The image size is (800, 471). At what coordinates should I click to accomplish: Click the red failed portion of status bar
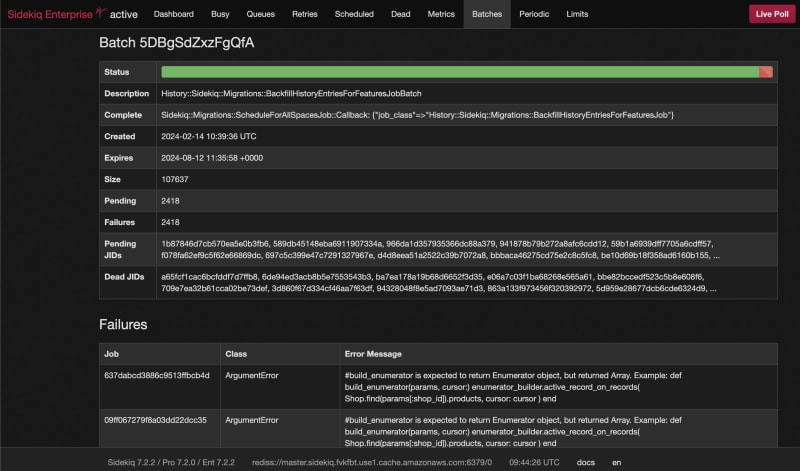(x=766, y=72)
